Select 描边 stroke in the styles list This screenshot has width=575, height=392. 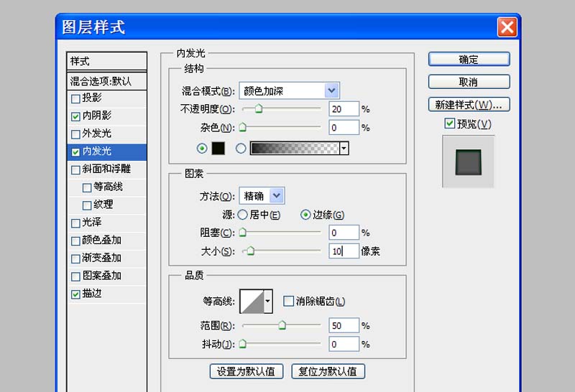[x=92, y=294]
